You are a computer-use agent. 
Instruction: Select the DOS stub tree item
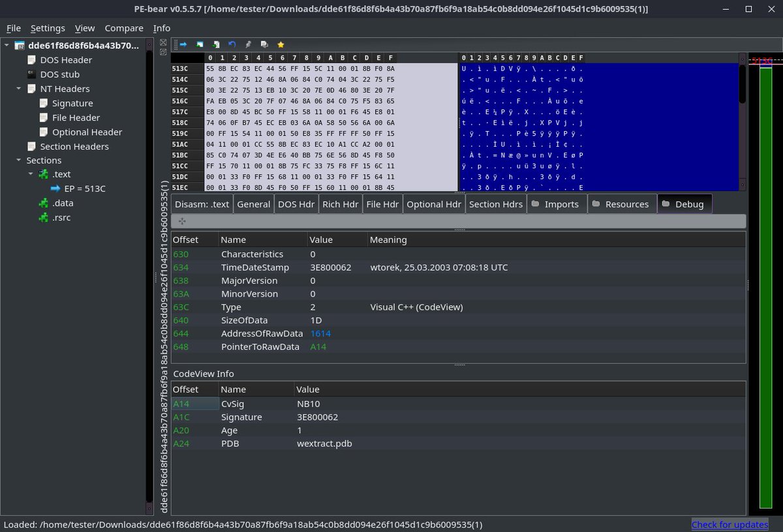[x=60, y=74]
